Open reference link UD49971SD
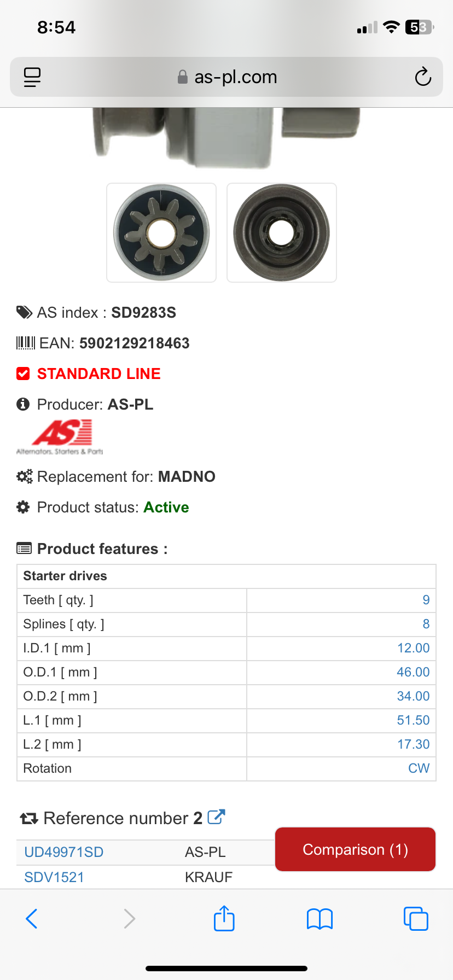Viewport: 453px width, 980px height. (x=64, y=852)
